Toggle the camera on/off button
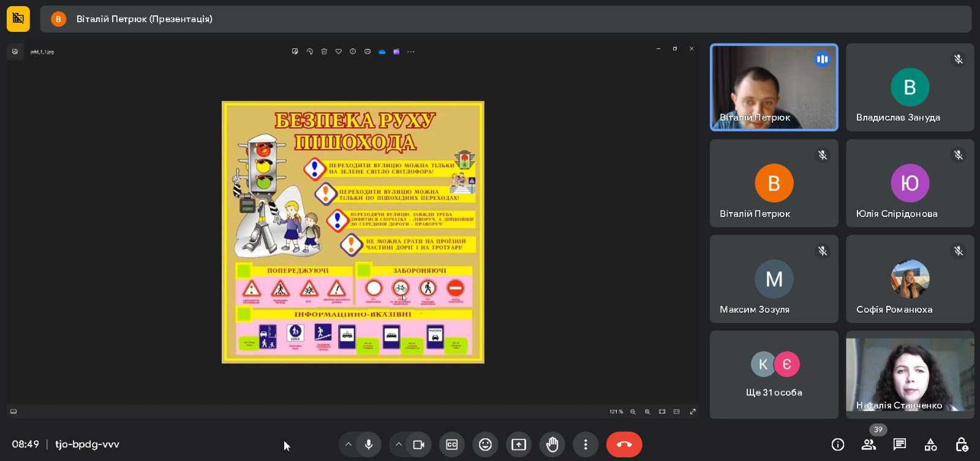The width and height of the screenshot is (980, 461). pyautogui.click(x=419, y=444)
